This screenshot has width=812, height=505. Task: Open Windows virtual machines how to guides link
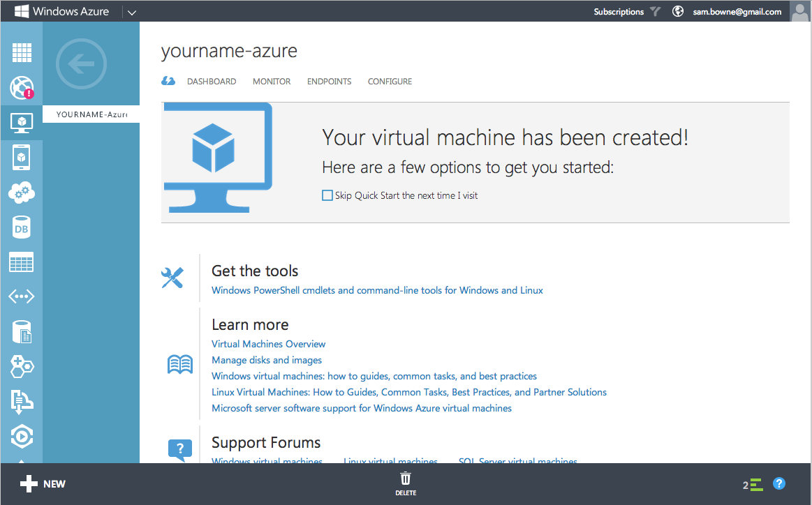[x=374, y=376]
